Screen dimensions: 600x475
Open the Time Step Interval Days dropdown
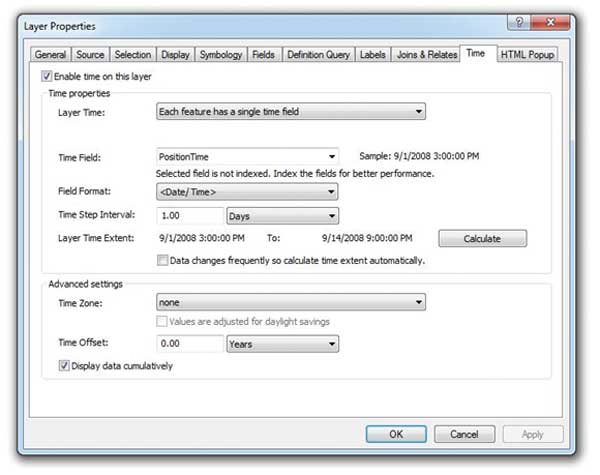click(x=282, y=216)
